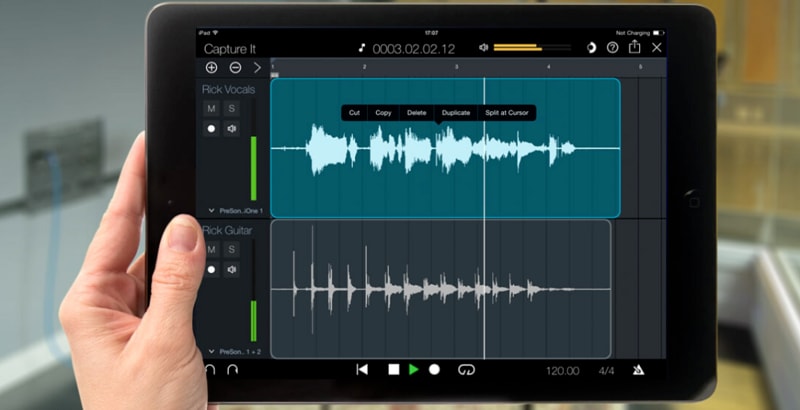Choose Cut in the clip context menu
Screen dimensions: 800x410
[x=354, y=113]
